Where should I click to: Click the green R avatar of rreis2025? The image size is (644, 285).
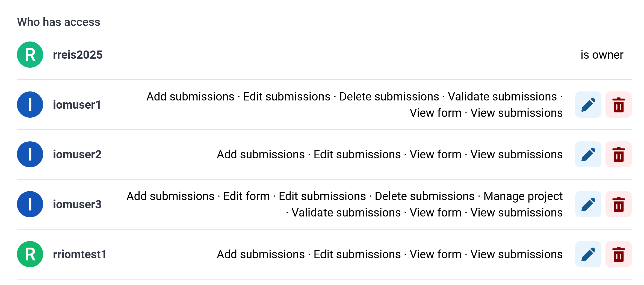(x=30, y=55)
